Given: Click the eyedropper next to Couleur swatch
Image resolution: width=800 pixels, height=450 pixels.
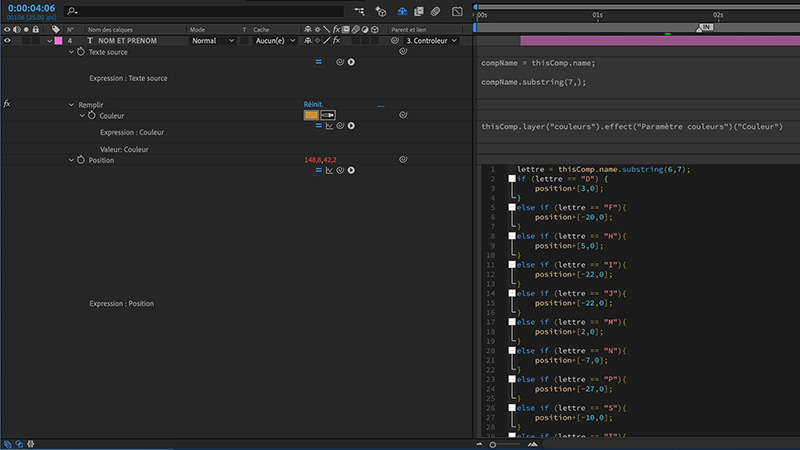Looking at the screenshot, I should click(328, 115).
